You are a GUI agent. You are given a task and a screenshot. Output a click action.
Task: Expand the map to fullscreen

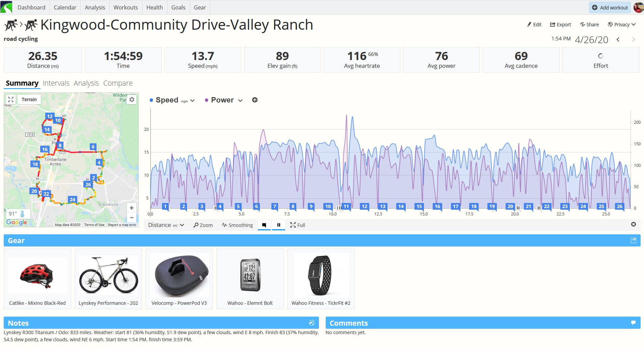click(11, 99)
